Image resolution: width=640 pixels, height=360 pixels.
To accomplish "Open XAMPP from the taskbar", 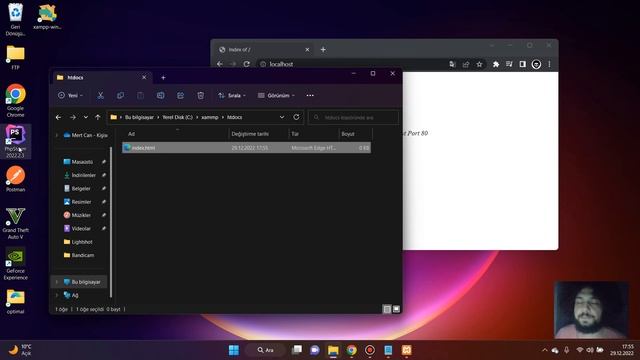I will pyautogui.click(x=407, y=350).
